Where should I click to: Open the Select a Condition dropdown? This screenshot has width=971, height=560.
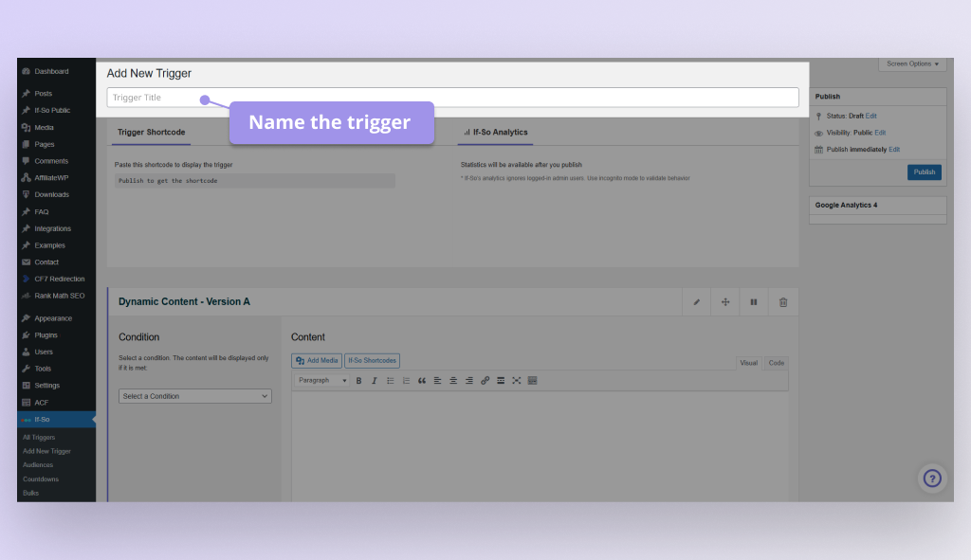(195, 396)
